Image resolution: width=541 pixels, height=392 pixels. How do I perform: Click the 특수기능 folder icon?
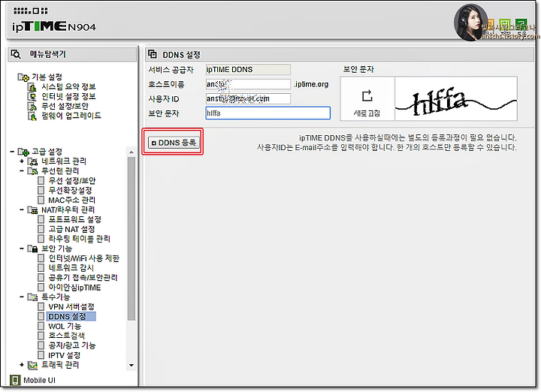[33, 297]
